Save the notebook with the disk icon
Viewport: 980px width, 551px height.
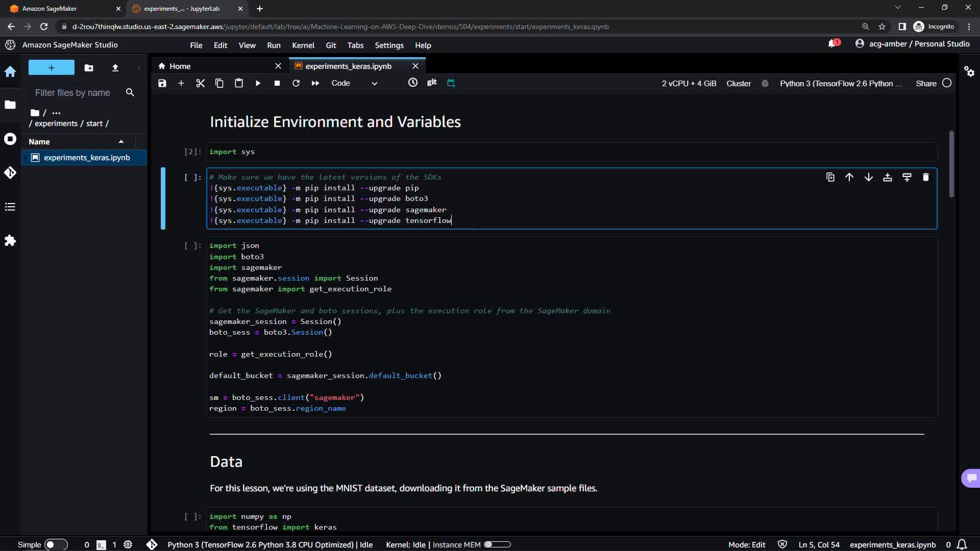tap(162, 83)
